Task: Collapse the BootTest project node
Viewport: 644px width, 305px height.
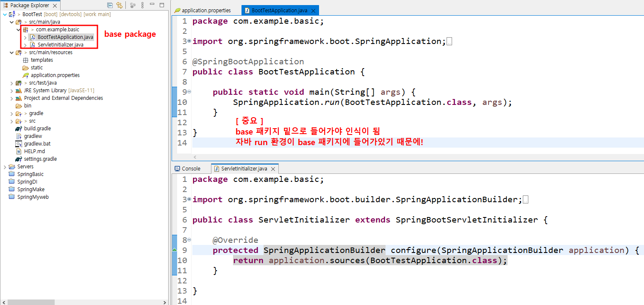Action: (x=5, y=14)
